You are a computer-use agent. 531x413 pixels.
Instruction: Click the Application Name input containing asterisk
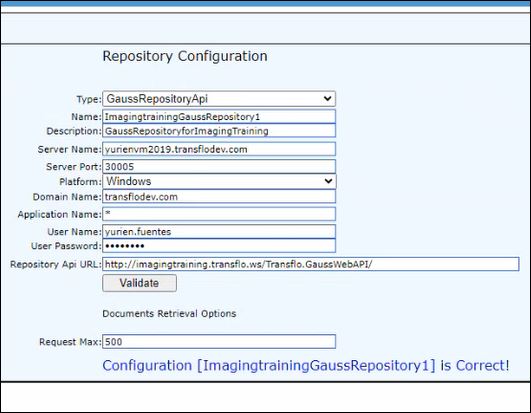(x=219, y=214)
